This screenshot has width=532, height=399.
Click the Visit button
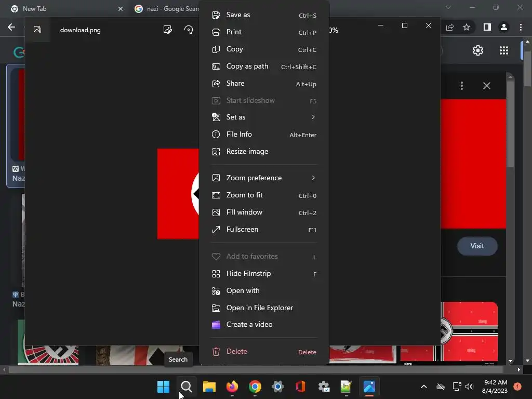click(477, 246)
